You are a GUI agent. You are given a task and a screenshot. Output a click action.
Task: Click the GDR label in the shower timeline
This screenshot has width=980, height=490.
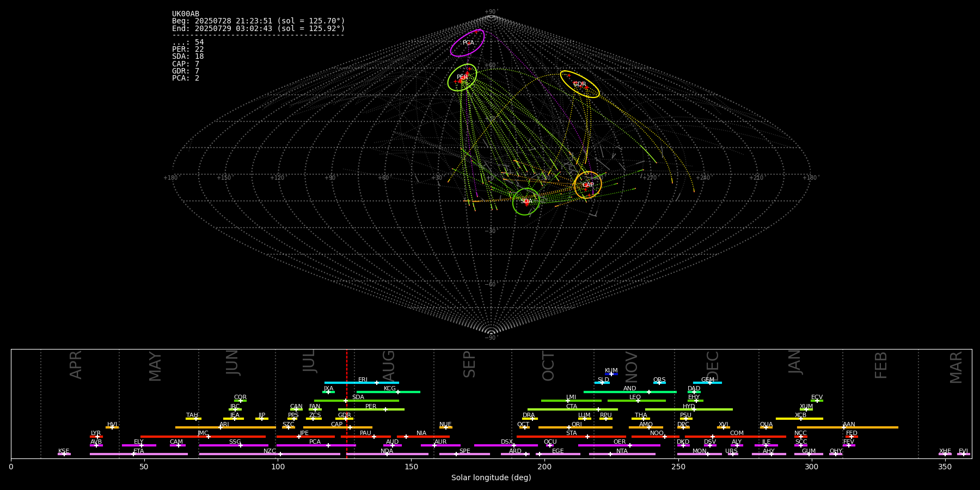pyautogui.click(x=345, y=415)
